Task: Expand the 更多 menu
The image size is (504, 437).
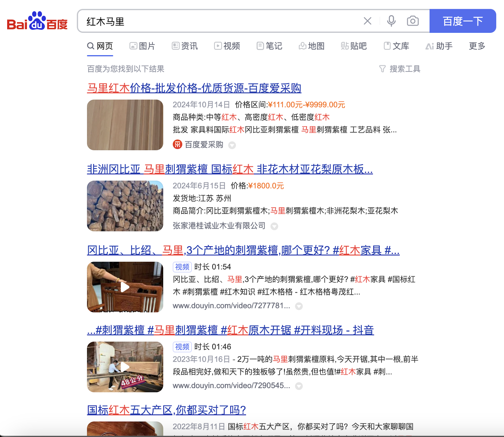Action: pyautogui.click(x=477, y=46)
